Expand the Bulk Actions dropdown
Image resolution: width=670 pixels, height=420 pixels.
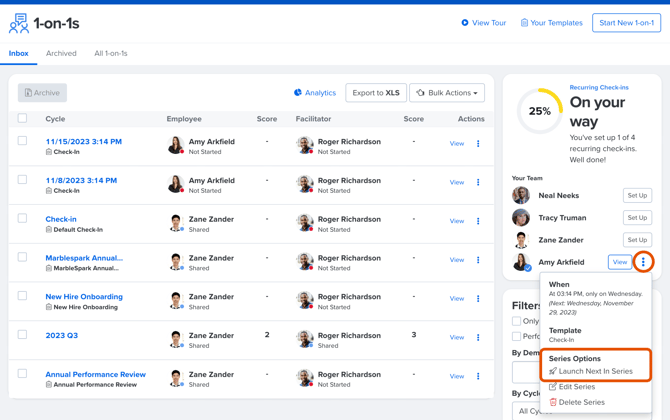click(x=446, y=93)
